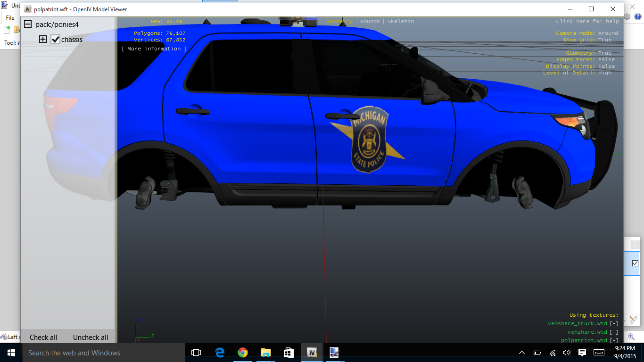The image size is (644, 362).
Task: Open Microsoft Edge from the taskbar
Action: click(x=220, y=353)
